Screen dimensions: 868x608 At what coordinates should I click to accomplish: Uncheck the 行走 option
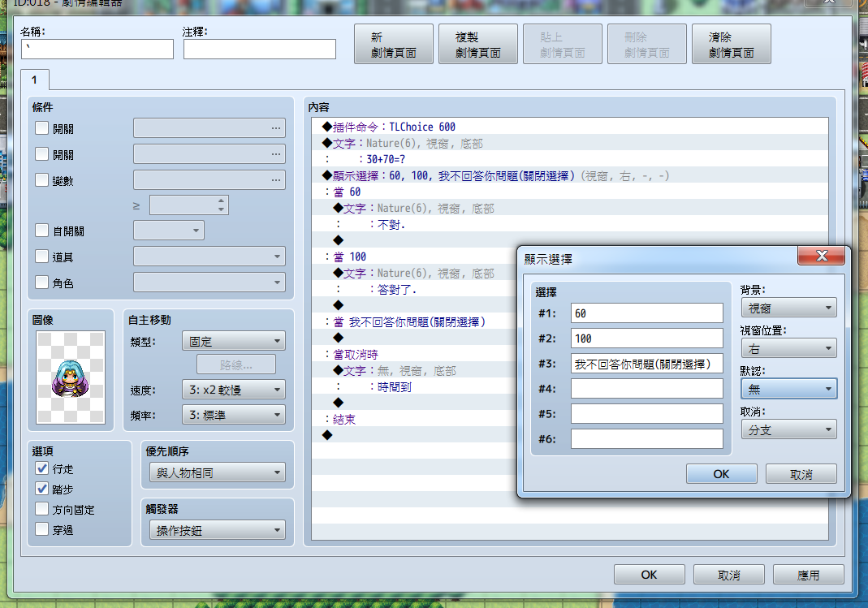click(41, 468)
